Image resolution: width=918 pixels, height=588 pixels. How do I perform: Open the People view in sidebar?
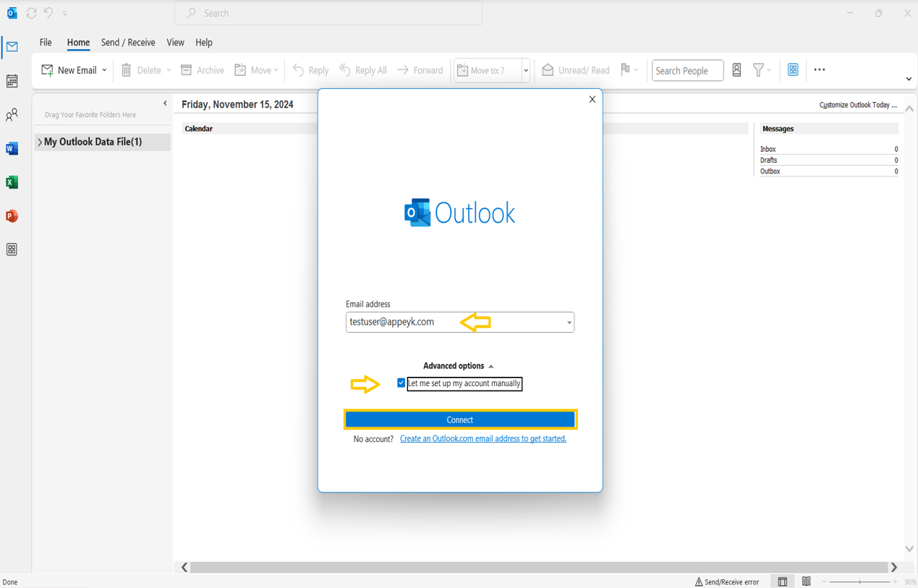click(x=12, y=115)
